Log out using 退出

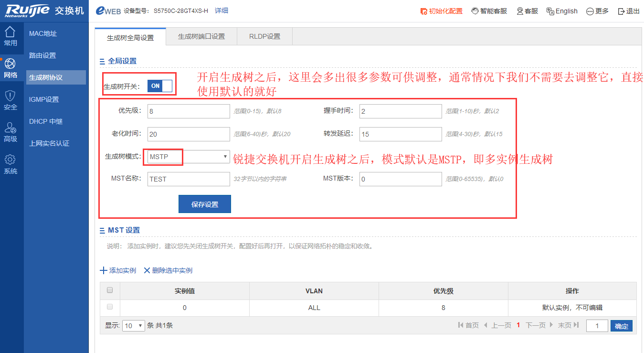[x=629, y=11]
